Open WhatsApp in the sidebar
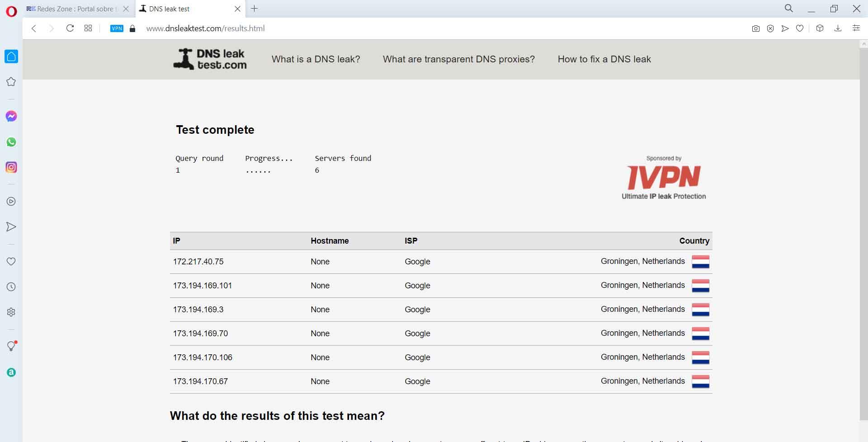Screen dimensions: 868x442 (x=11, y=142)
